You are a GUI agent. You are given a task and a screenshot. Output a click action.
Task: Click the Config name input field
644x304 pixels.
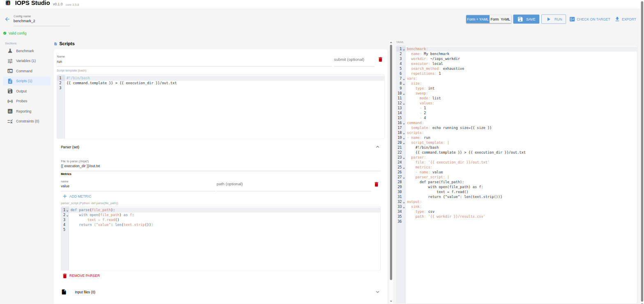coord(41,21)
